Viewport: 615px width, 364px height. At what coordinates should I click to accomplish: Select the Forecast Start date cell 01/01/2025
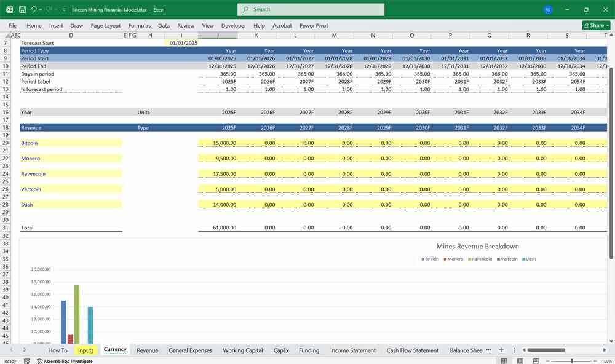181,43
